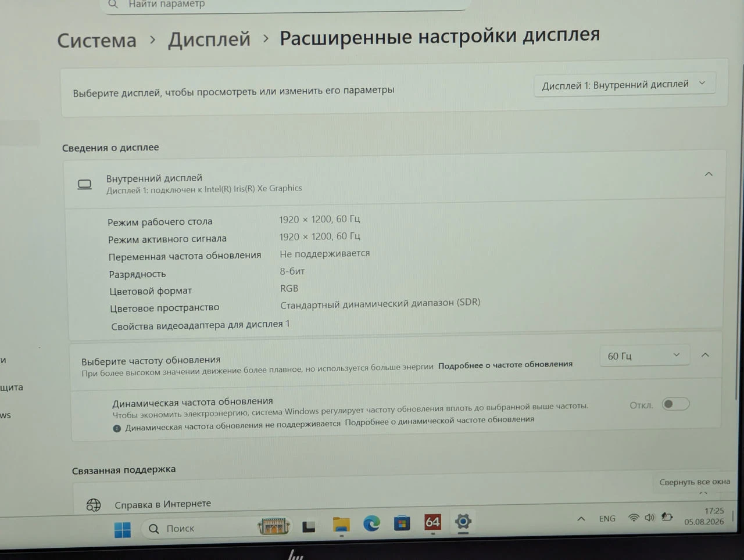Open Справка в Интернете help entry
Screen dimensions: 744x560
163,504
